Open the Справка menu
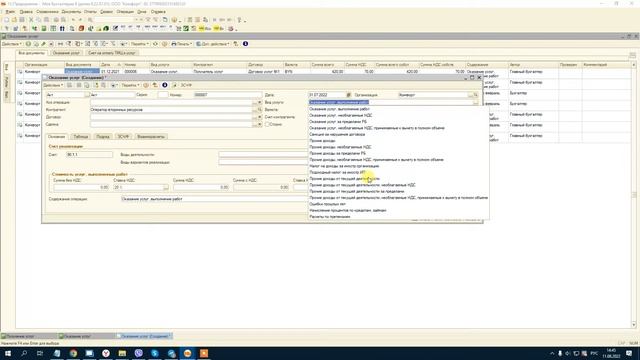Screen dimensions: 640x360 [x=158, y=12]
